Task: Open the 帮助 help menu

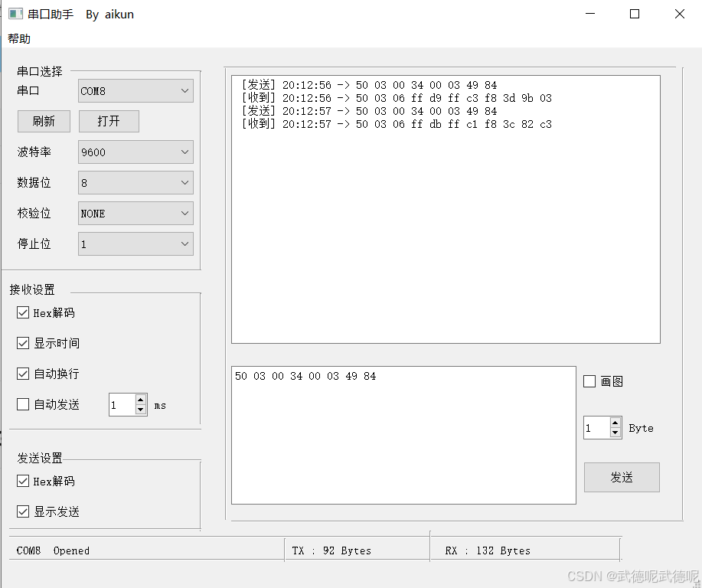Action: point(18,38)
